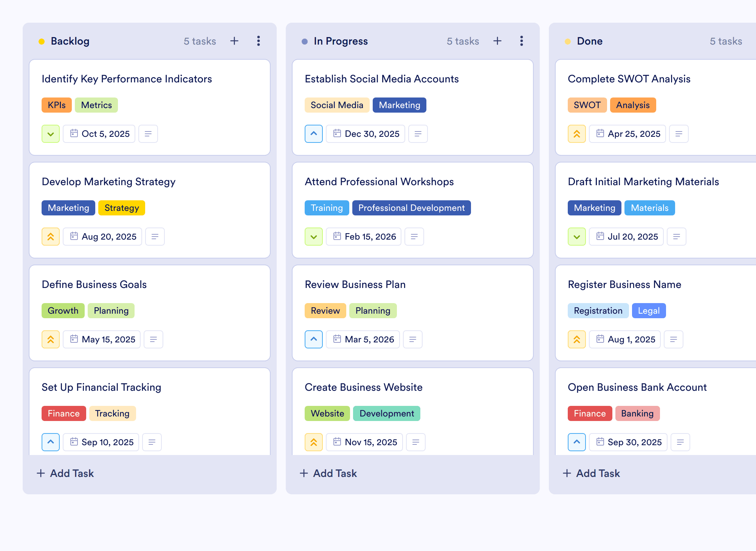The height and width of the screenshot is (551, 756).
Task: Open the Define Business Goals card title
Action: 94,284
